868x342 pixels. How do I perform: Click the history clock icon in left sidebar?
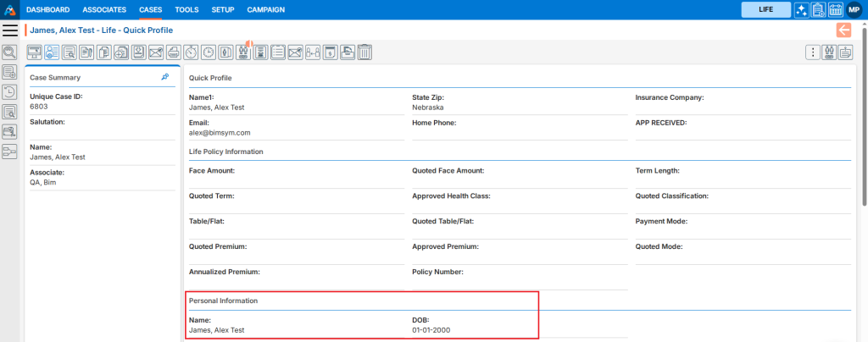point(10,92)
